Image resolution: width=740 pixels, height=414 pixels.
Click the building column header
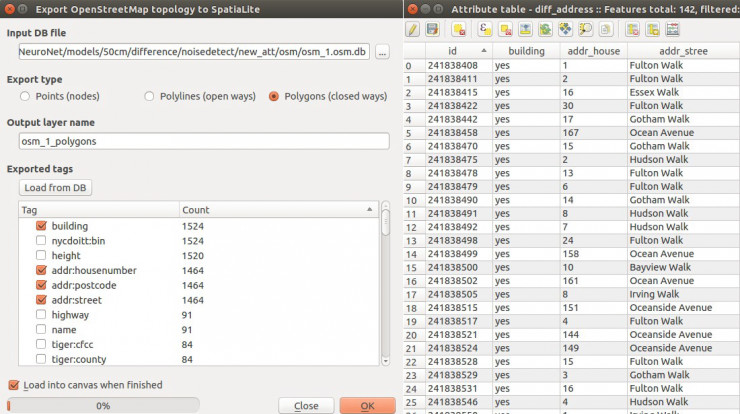click(526, 51)
